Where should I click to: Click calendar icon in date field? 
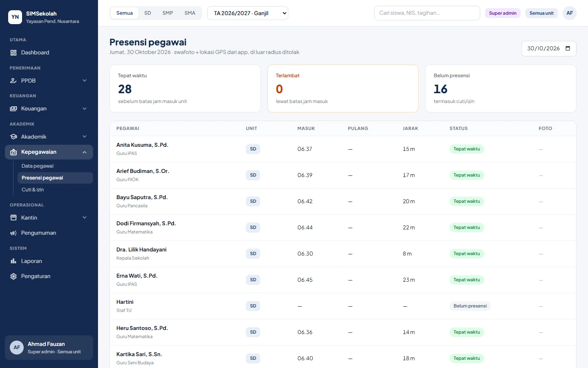tap(568, 49)
